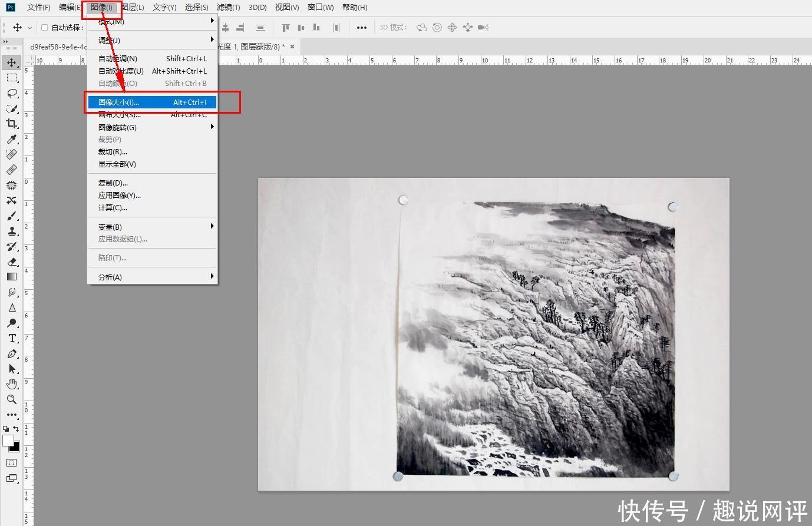Close the 图层蒙版/8 document tab

292,47
